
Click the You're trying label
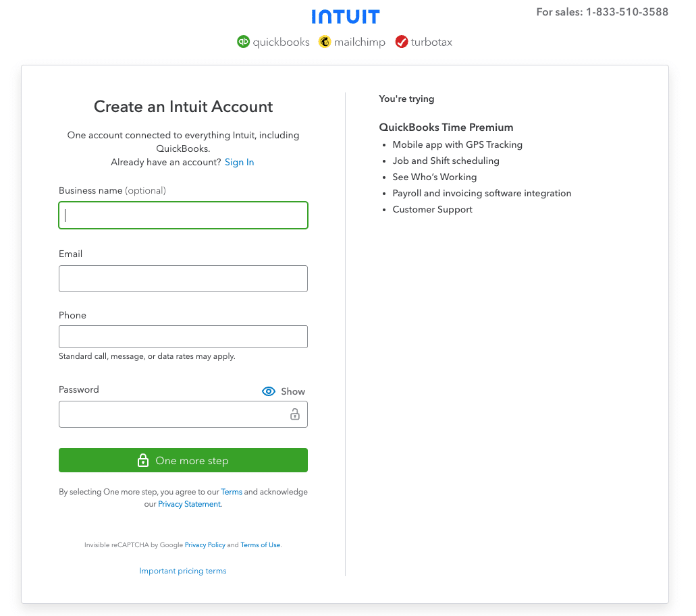tap(406, 99)
